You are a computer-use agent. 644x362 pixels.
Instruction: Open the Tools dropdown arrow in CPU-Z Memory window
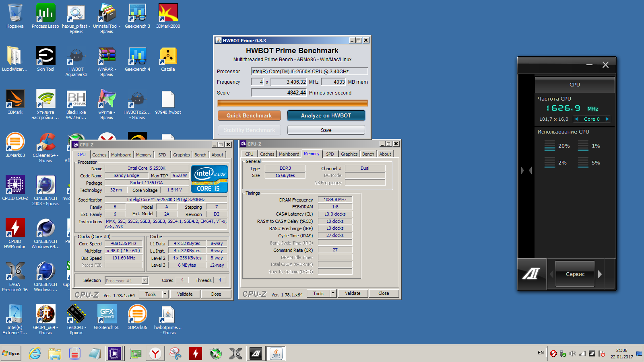tap(333, 293)
